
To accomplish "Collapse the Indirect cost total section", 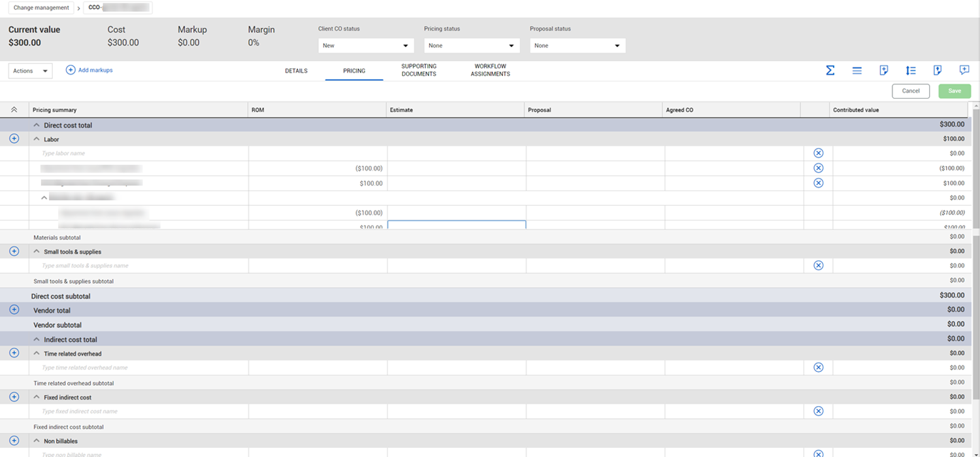I will pos(37,339).
